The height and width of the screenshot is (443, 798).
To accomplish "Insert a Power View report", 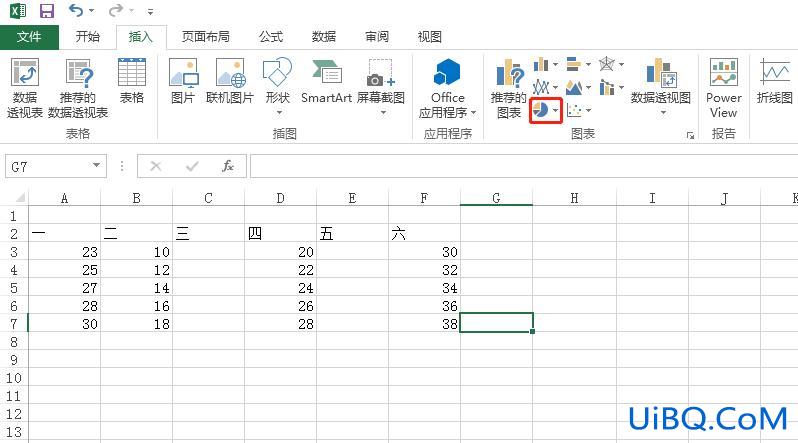I will pos(723,88).
